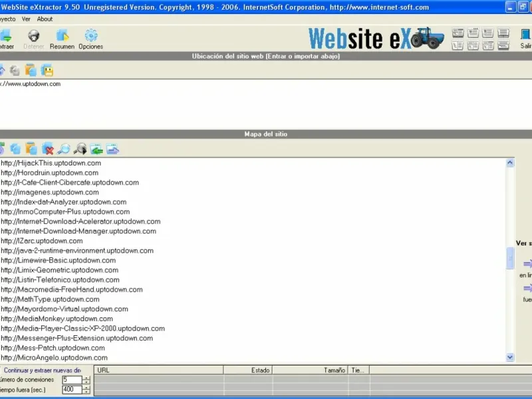This screenshot has height=399, width=532.
Task: Click the Estado column header
Action: pyautogui.click(x=248, y=370)
